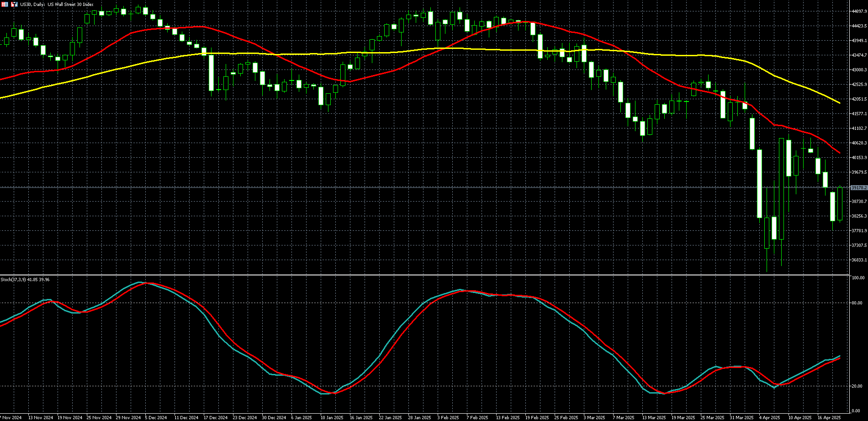Click the 100.00 stochastic scale label
The image size is (868, 421).
pyautogui.click(x=858, y=278)
